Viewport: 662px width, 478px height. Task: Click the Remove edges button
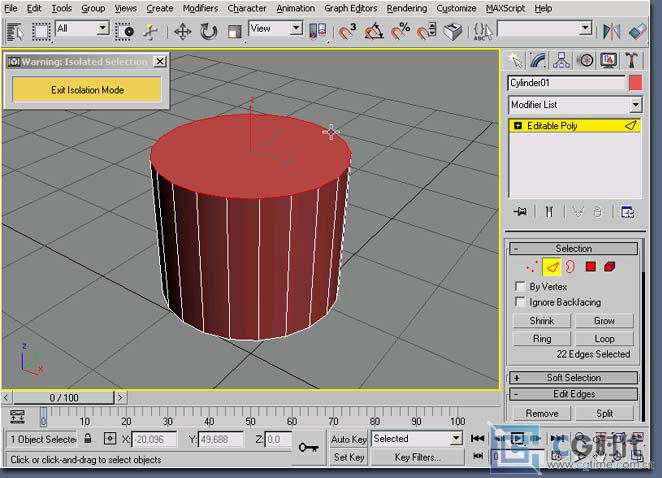(542, 413)
